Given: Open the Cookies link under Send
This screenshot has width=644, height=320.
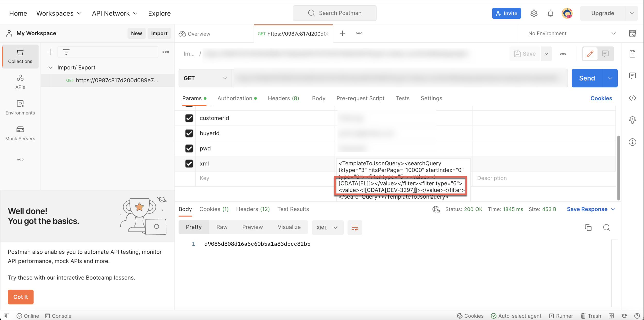Looking at the screenshot, I should [601, 98].
